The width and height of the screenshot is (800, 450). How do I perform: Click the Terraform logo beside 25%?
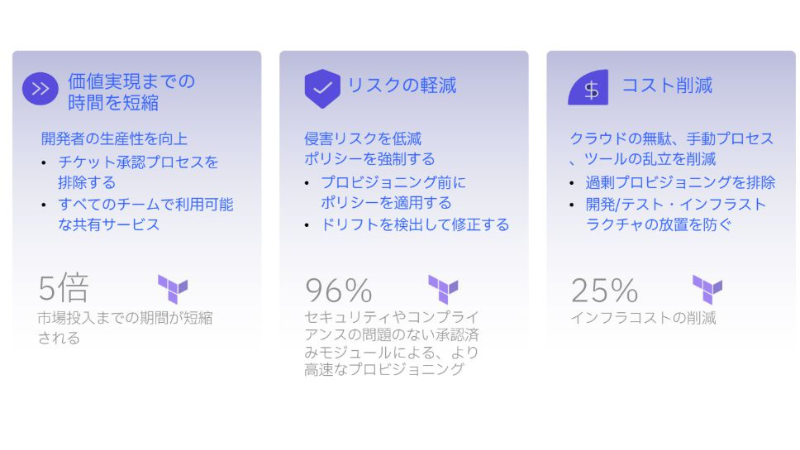pyautogui.click(x=707, y=290)
